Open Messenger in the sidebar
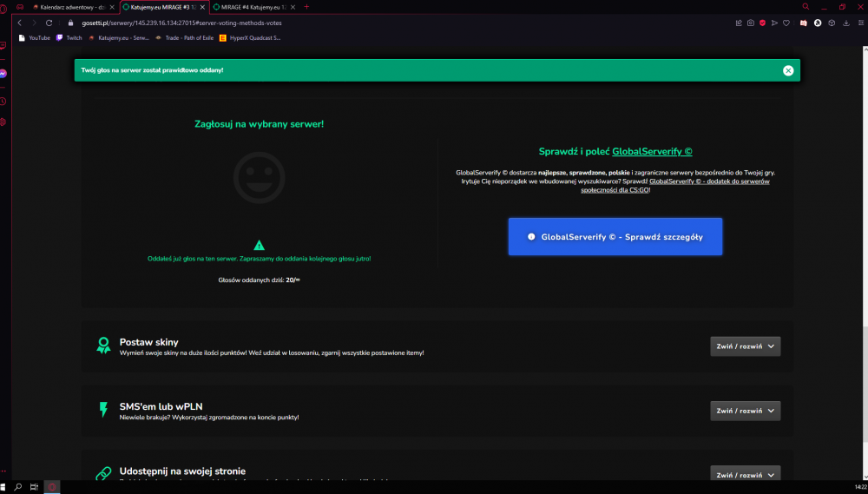Screen dimensions: 868x494 [x=3, y=73]
